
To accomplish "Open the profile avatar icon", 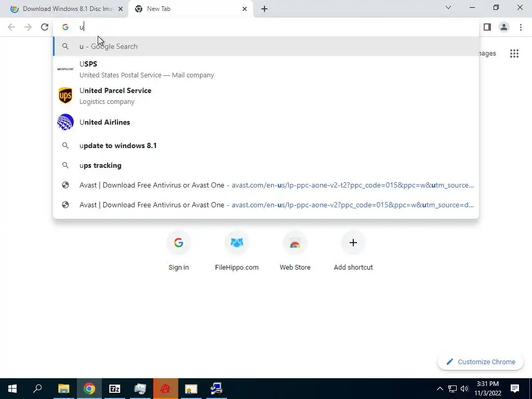I will [x=504, y=27].
